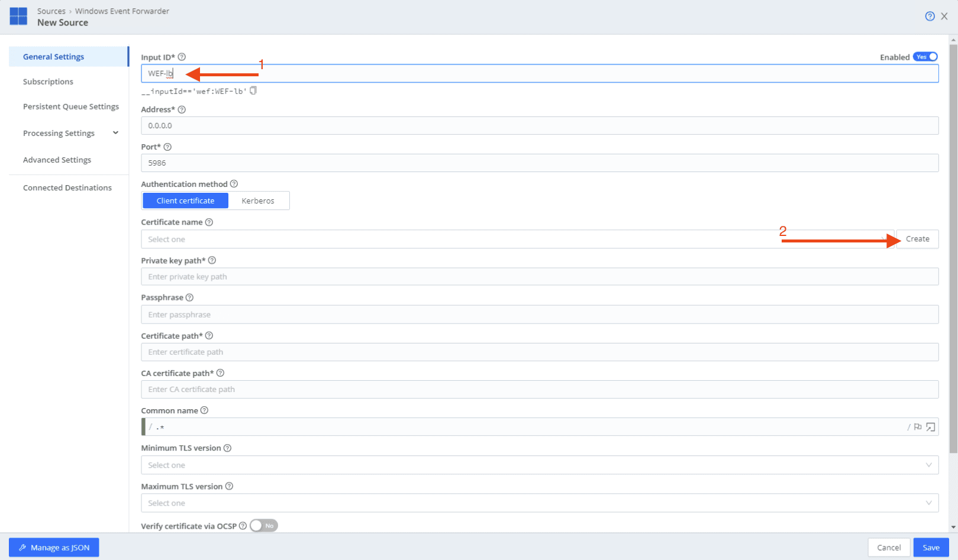Copy the __inputId expression
Image resolution: width=958 pixels, height=560 pixels.
coord(253,90)
